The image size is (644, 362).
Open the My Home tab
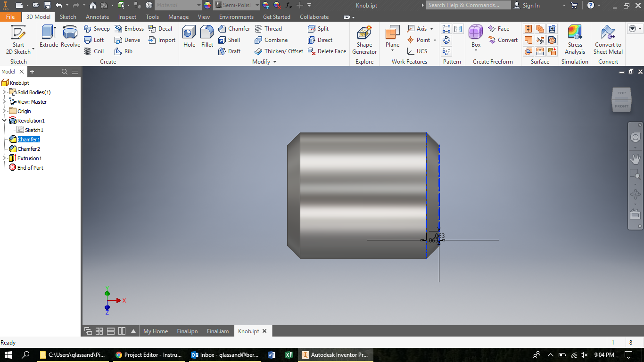coord(156,331)
